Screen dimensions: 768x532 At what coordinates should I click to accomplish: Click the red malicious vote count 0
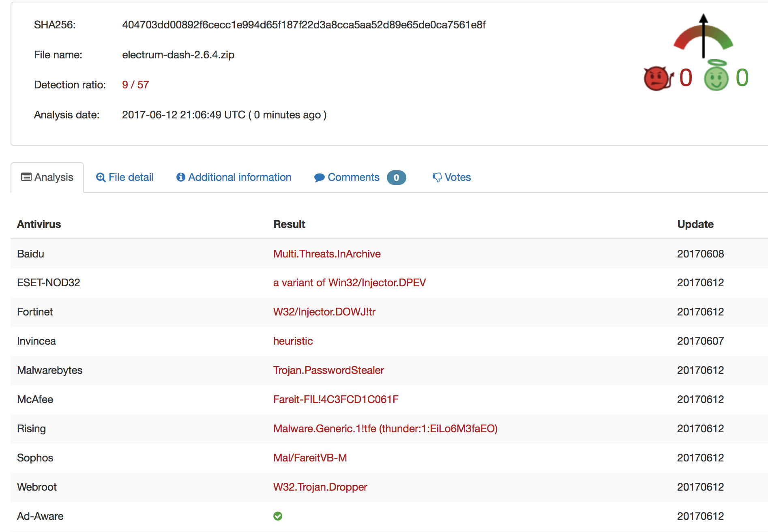pos(686,78)
